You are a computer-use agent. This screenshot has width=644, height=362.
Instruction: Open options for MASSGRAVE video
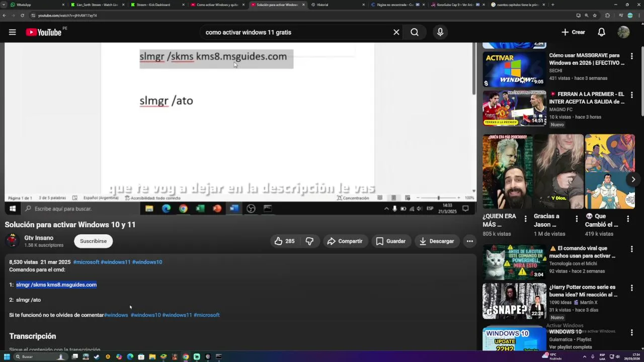pyautogui.click(x=631, y=56)
